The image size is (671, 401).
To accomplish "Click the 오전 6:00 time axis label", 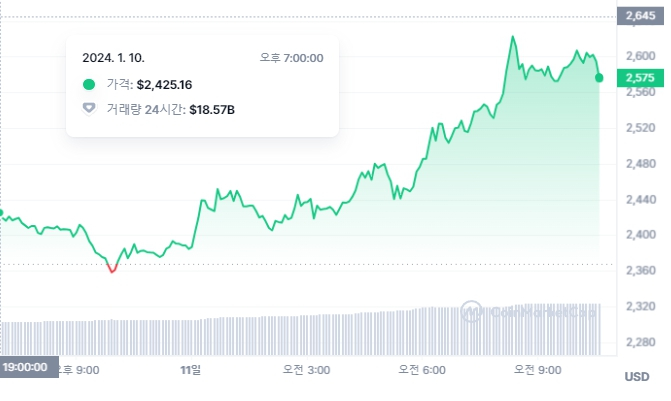I will (x=422, y=370).
